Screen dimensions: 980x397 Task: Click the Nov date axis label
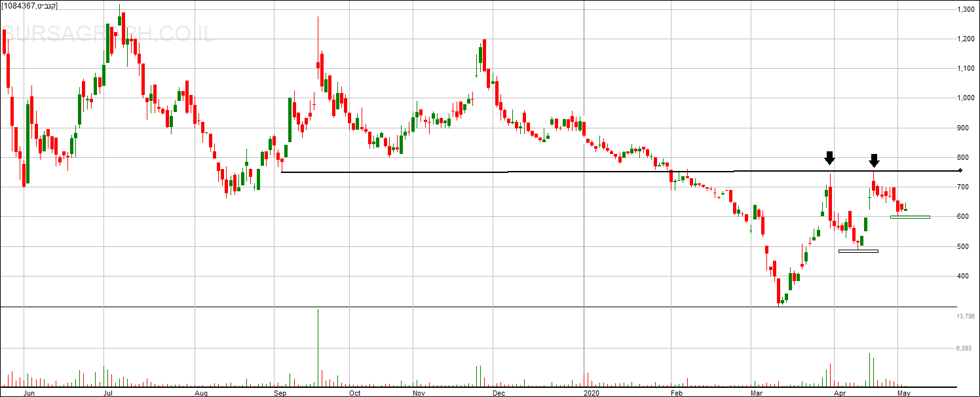coord(419,393)
